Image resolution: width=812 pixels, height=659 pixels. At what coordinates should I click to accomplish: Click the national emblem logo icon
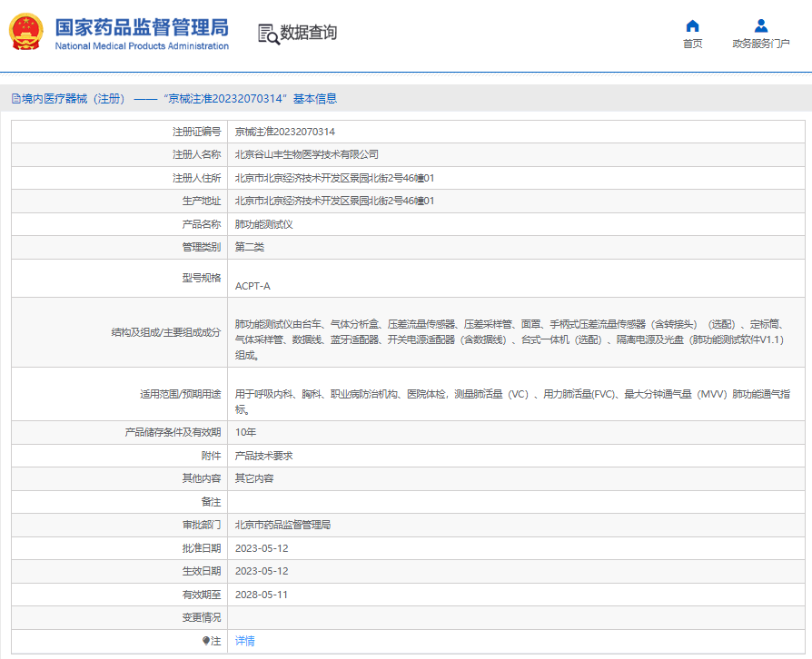(27, 32)
